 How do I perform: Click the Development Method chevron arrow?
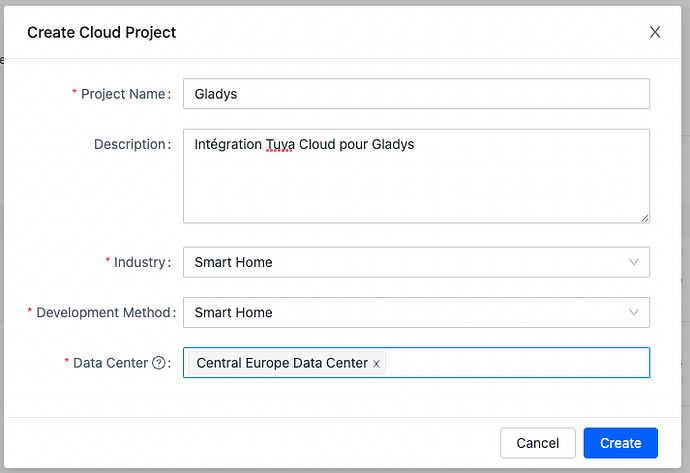coord(633,312)
